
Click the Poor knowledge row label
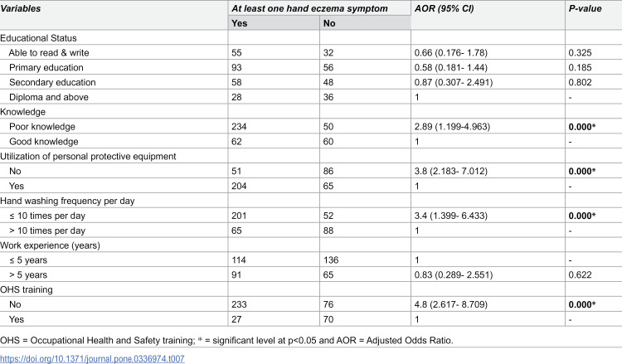coord(42,127)
